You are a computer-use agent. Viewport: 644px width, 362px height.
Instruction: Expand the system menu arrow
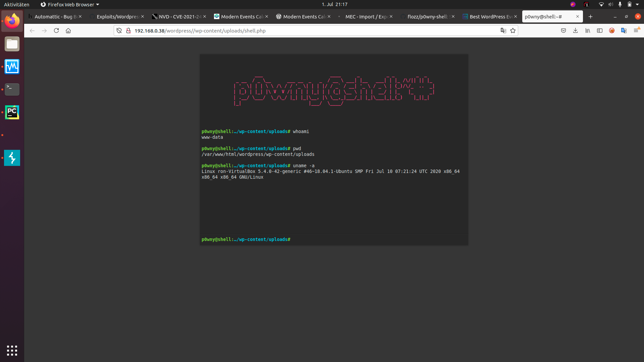coord(637,4)
